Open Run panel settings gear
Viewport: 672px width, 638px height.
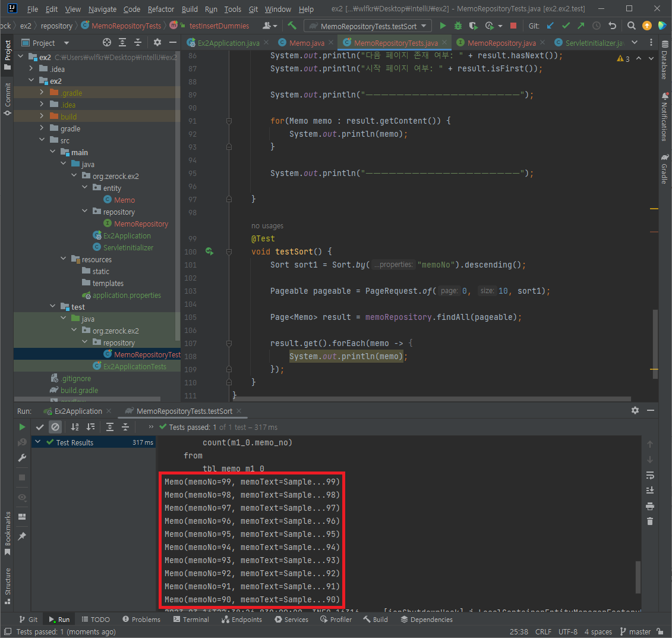(635, 410)
